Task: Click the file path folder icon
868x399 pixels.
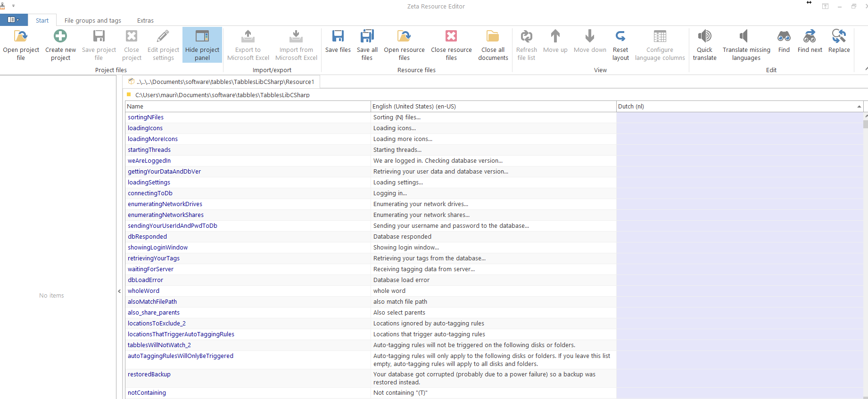Action: coord(129,94)
